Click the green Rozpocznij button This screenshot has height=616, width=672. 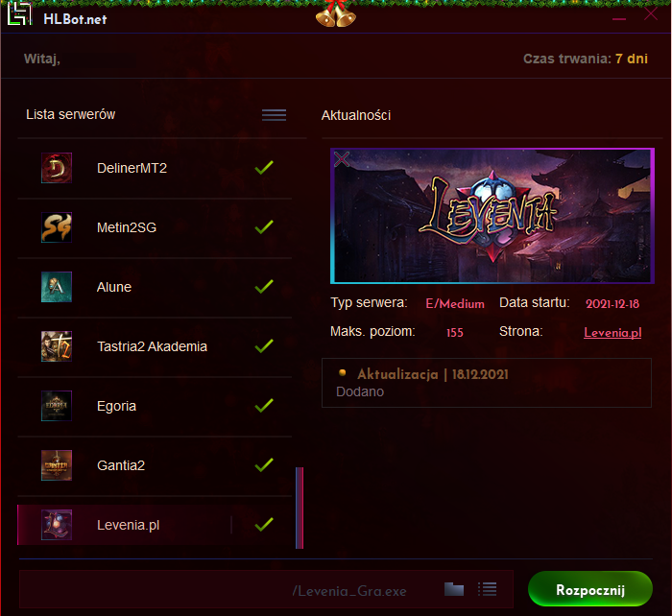590,589
